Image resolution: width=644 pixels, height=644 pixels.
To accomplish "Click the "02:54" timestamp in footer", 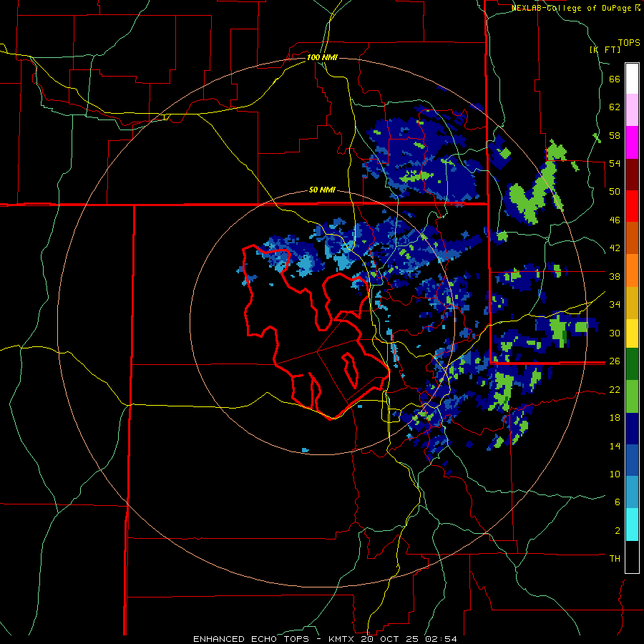I will pos(440,639).
